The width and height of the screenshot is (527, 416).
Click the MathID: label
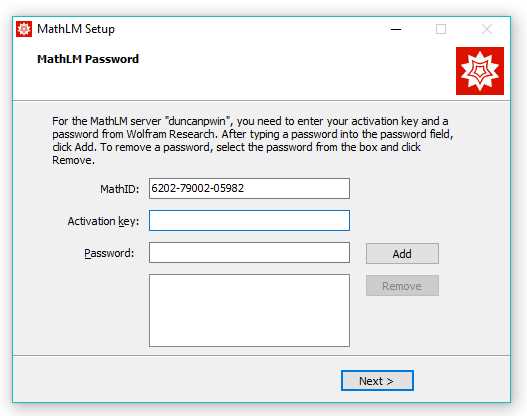[x=120, y=189]
